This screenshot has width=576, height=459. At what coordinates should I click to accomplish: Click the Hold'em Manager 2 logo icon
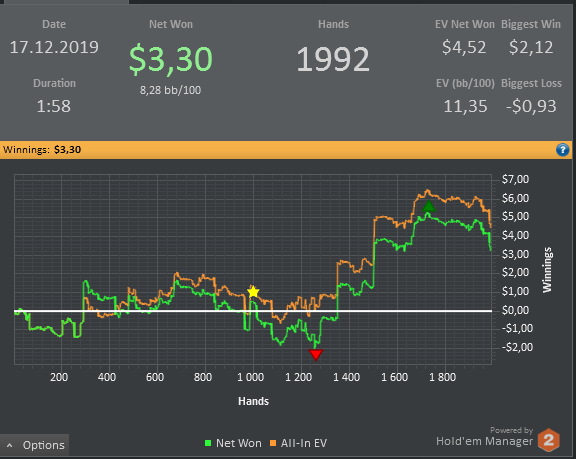click(548, 440)
